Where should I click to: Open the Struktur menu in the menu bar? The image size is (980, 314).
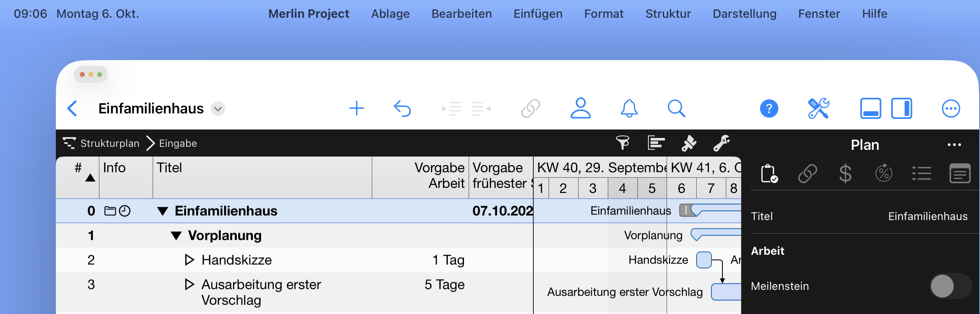(x=668, y=14)
